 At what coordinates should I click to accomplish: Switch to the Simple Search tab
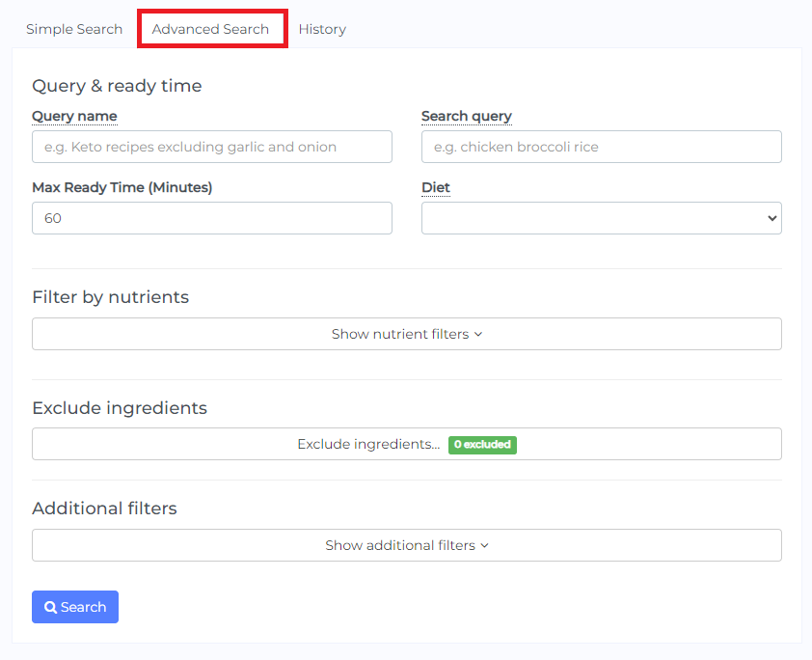click(74, 29)
